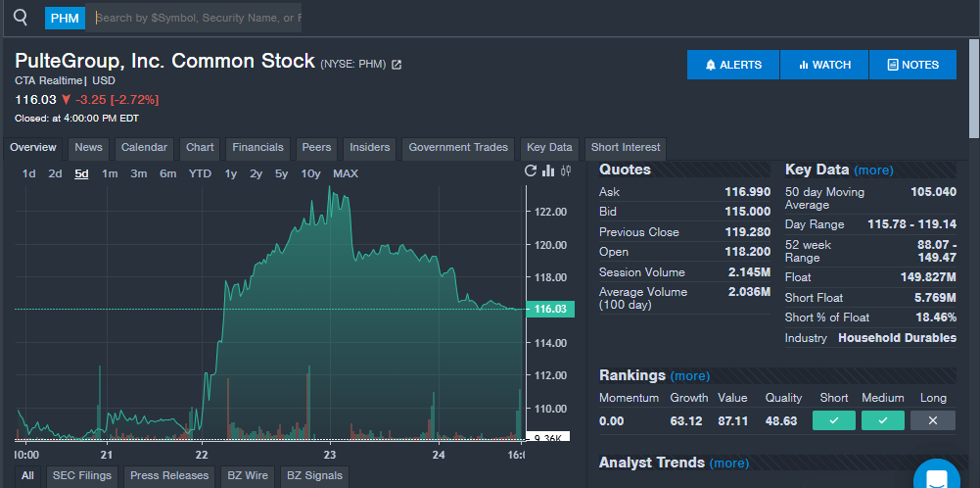Open the Insiders tab
The height and width of the screenshot is (488, 980).
tap(369, 148)
